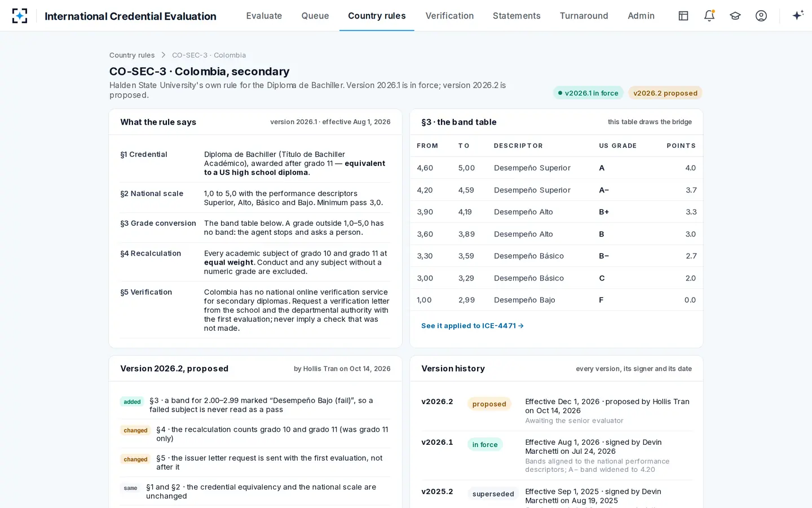
Task: Click the 'v2026.1 in force' badge
Action: (588, 93)
